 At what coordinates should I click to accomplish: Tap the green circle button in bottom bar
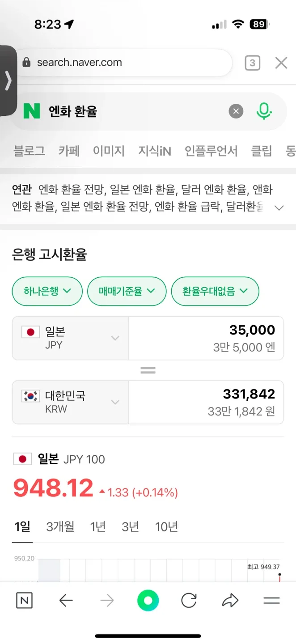[148, 600]
